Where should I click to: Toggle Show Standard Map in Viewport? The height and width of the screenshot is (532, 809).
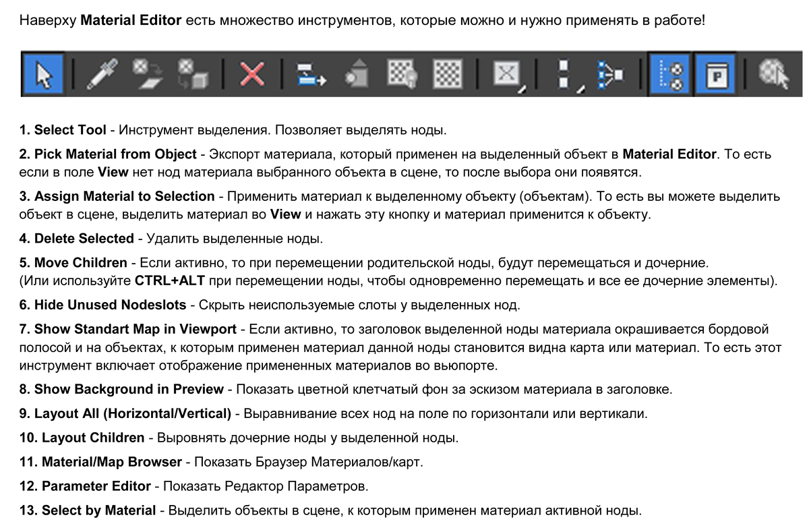[x=400, y=74]
